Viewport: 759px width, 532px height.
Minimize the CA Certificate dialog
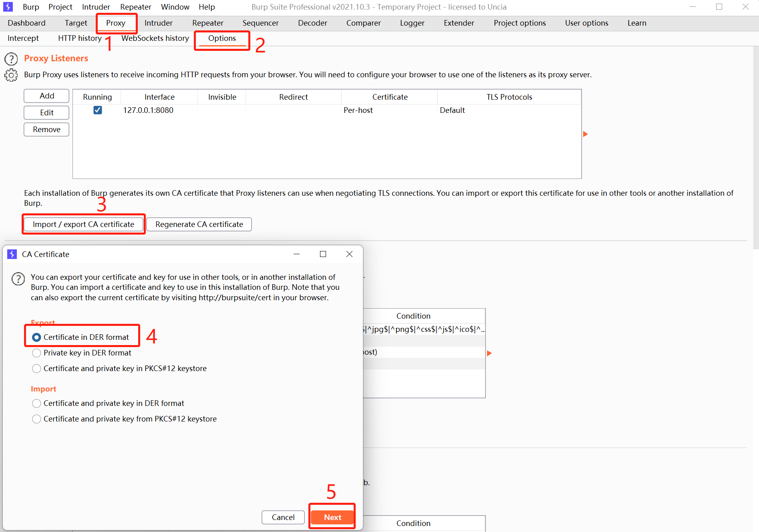[x=296, y=254]
